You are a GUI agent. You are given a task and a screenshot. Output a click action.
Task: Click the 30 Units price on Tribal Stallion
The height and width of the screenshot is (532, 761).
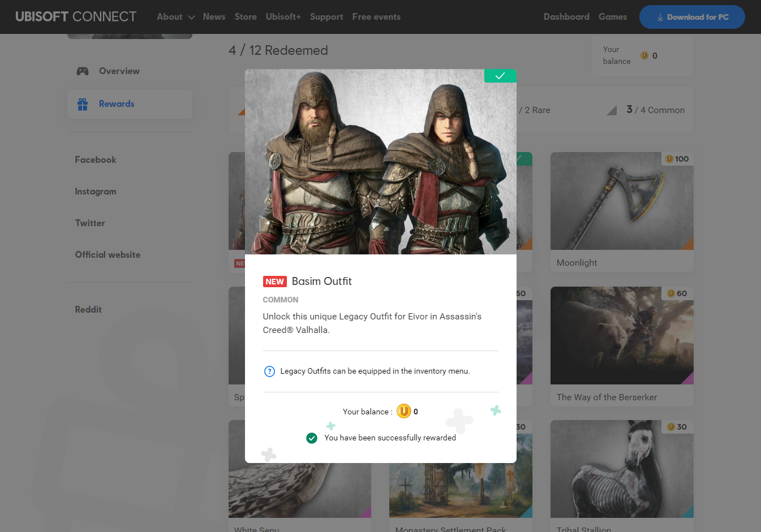[x=677, y=427]
